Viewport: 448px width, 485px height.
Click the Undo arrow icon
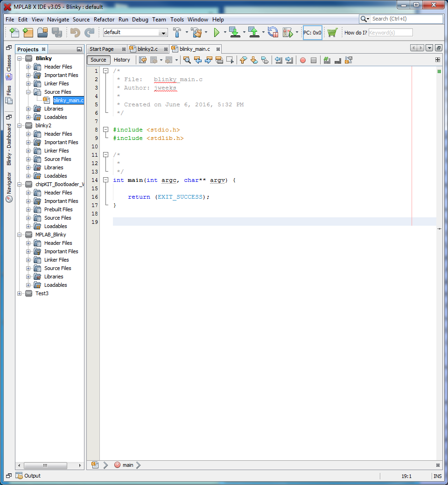[75, 32]
